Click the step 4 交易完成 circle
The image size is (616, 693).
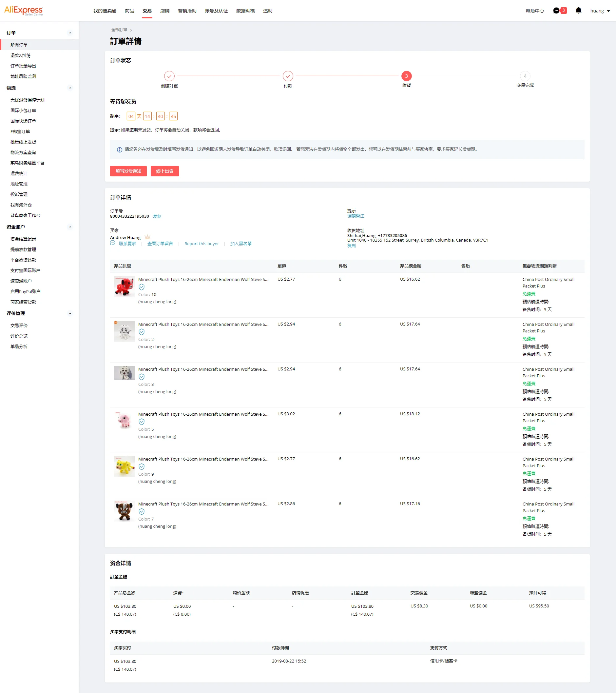pos(525,76)
